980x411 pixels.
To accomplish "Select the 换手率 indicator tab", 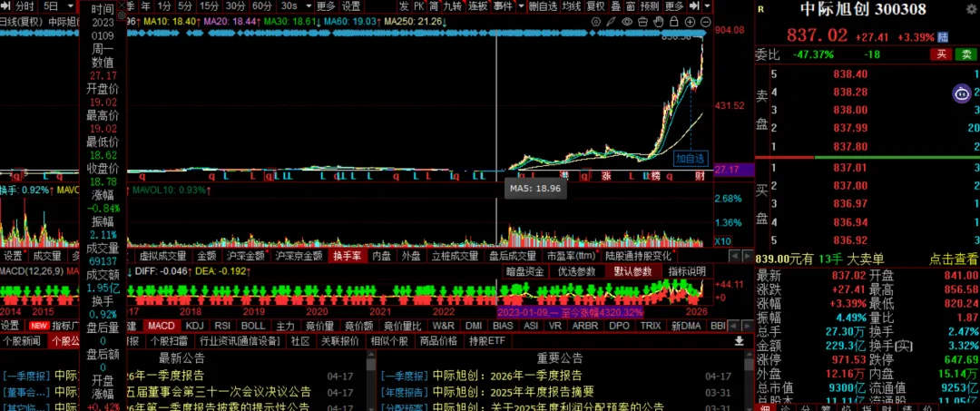I will pyautogui.click(x=347, y=256).
